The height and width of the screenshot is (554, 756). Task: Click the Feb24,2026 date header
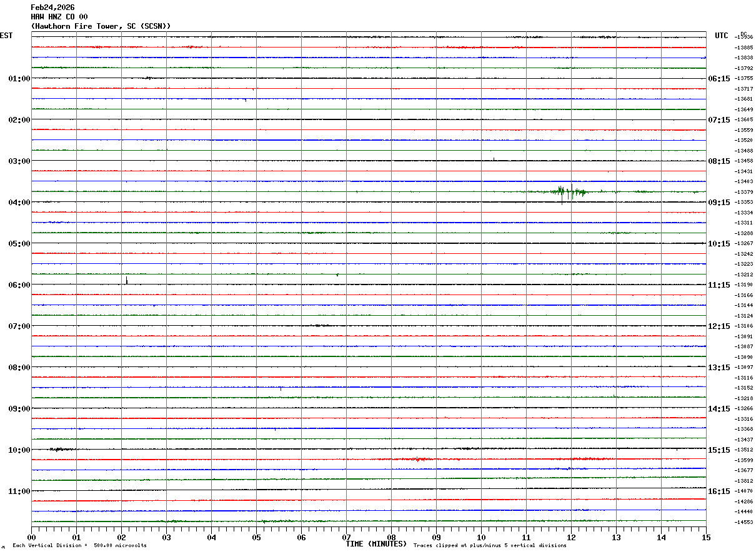coord(52,8)
